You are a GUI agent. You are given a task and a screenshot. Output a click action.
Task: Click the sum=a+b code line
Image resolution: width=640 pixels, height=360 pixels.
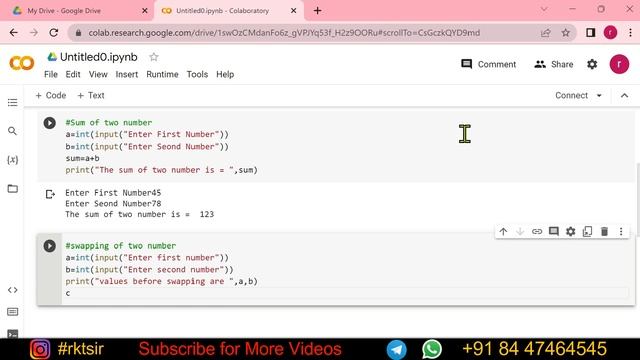point(82,158)
